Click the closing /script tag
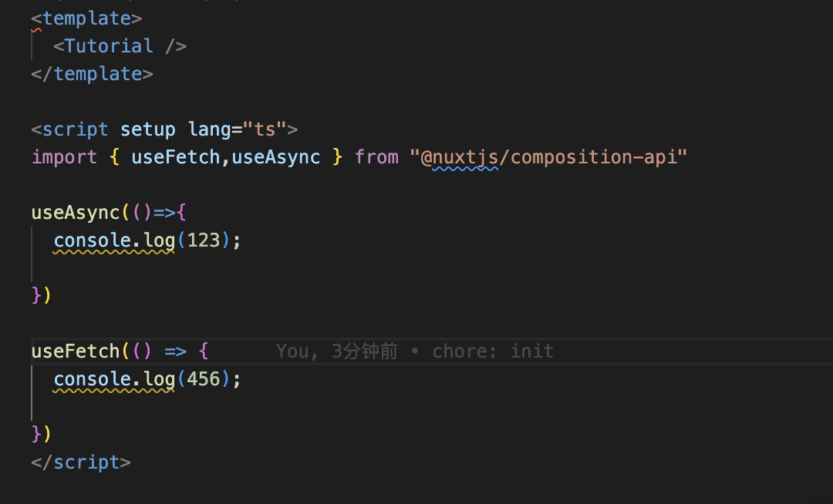 coord(81,462)
